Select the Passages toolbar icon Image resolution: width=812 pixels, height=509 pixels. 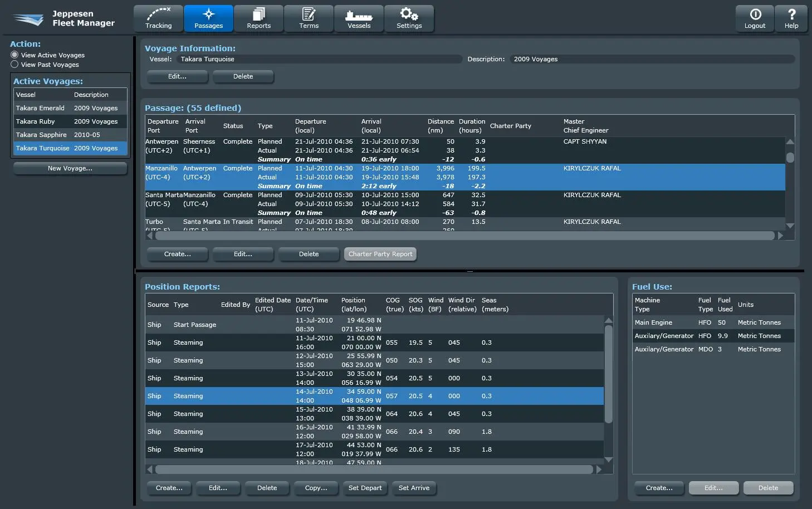pos(208,18)
